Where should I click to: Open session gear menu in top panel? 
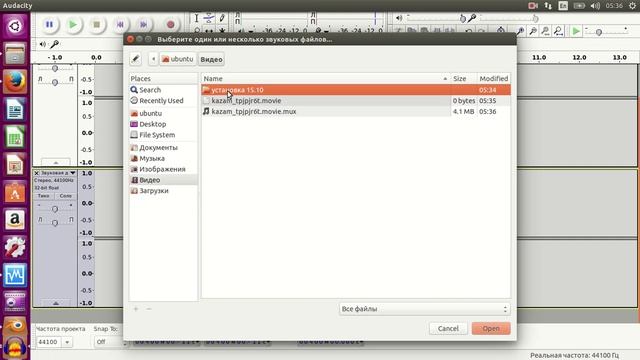633,6
